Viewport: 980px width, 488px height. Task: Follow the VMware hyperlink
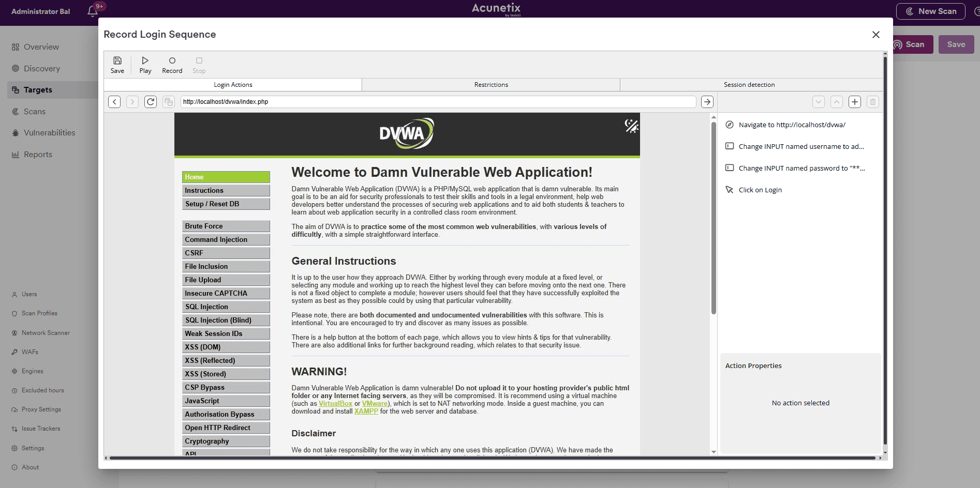click(375, 404)
